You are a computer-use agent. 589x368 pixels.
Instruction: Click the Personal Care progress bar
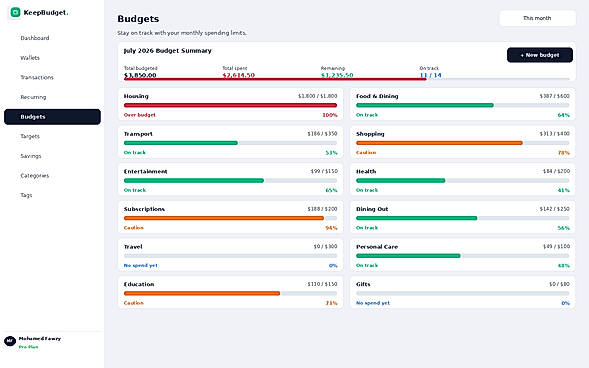point(462,256)
